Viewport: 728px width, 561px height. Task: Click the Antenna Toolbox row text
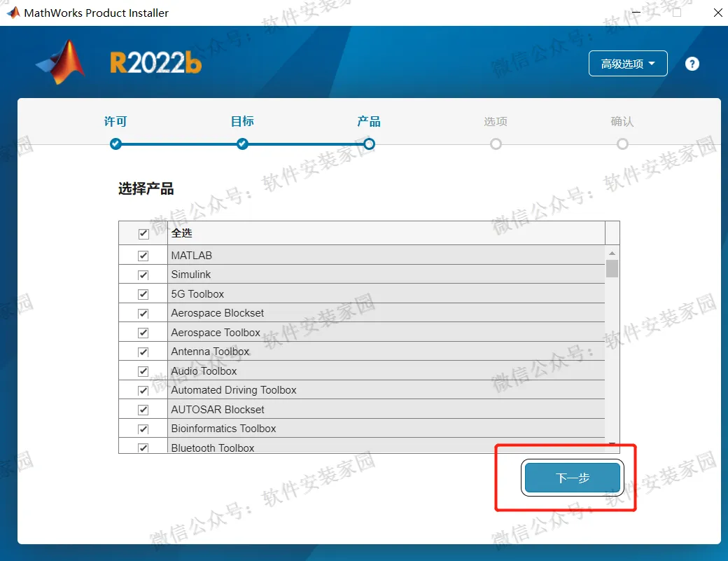pyautogui.click(x=210, y=352)
